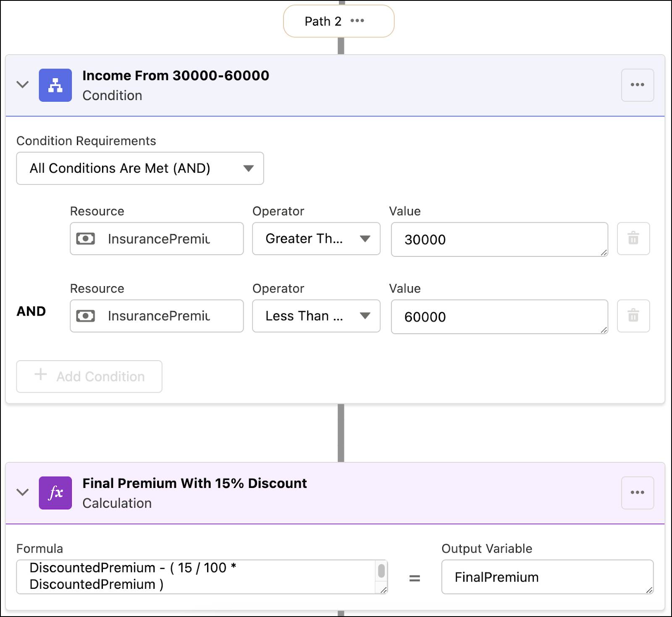Click the Income From 30000-60000 title
Viewport: 672px width, 617px height.
(x=176, y=76)
